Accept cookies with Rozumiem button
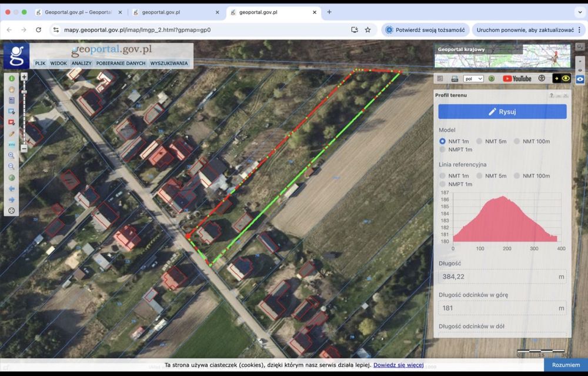 566,365
